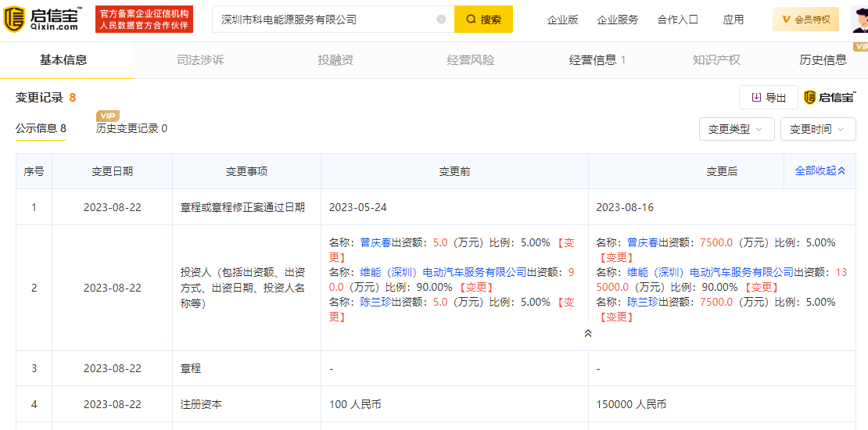Open the 应用 menu item

(733, 20)
